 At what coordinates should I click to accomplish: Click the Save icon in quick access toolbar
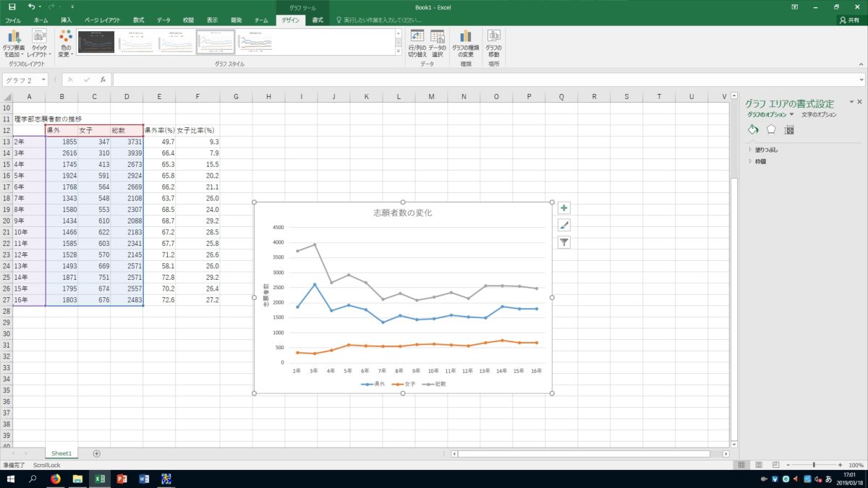tap(12, 7)
